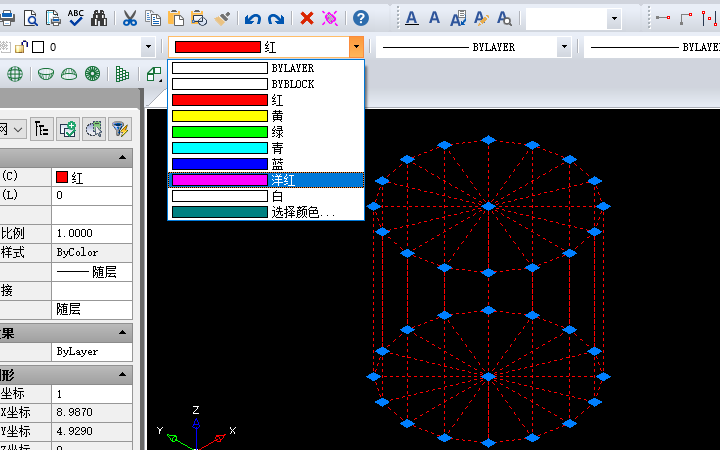Viewport: 720px width, 450px height.
Task: Click the green 3D mesh icon
Action: pyautogui.click(x=122, y=74)
